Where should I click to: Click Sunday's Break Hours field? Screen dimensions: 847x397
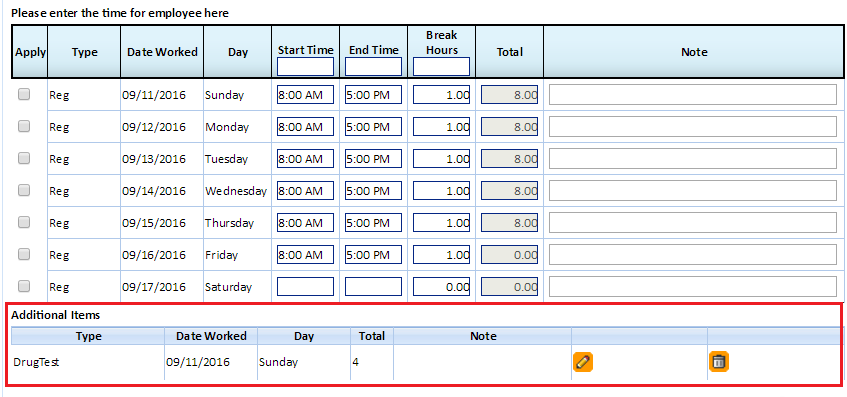[441, 95]
